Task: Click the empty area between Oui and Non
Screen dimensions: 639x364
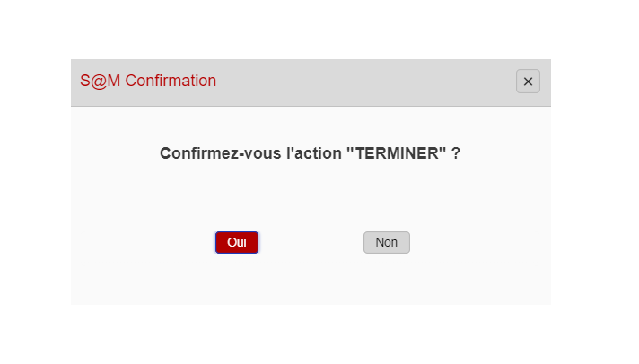Action: tap(311, 242)
